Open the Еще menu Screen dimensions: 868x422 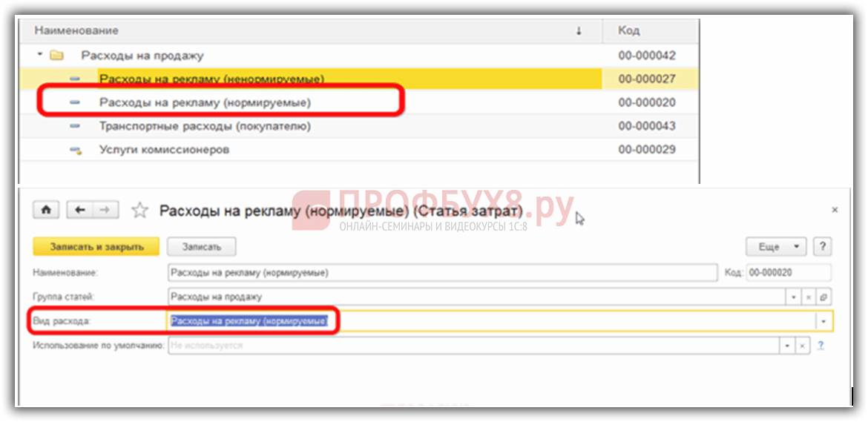coord(775,247)
